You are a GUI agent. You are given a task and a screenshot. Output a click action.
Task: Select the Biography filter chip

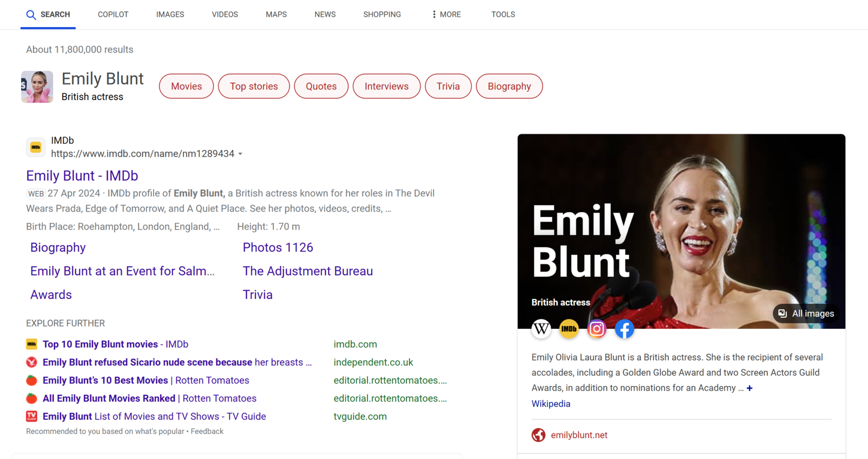[509, 86]
